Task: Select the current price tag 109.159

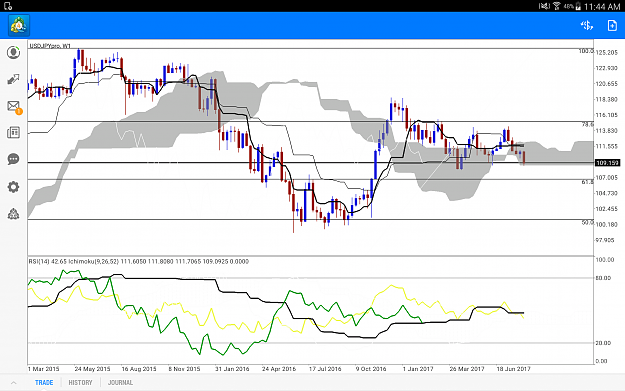Action: click(607, 163)
